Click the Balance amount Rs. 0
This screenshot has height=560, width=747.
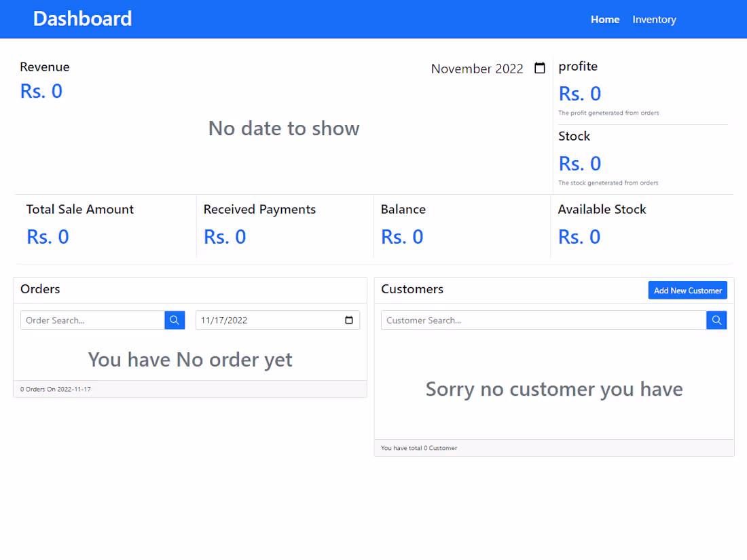click(402, 237)
